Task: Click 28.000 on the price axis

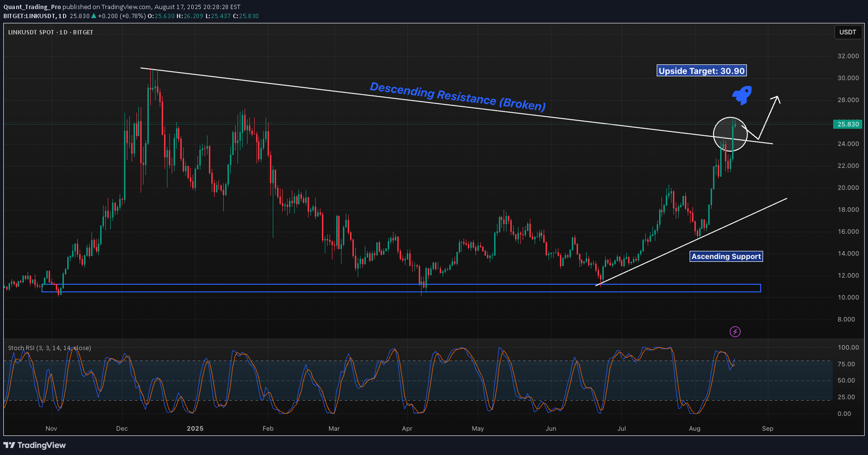Action: 848,100
